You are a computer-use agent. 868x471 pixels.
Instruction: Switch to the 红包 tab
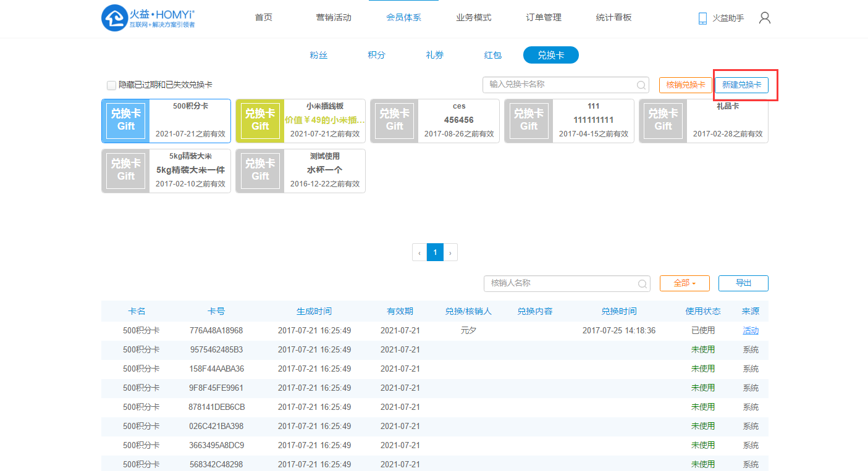(492, 55)
